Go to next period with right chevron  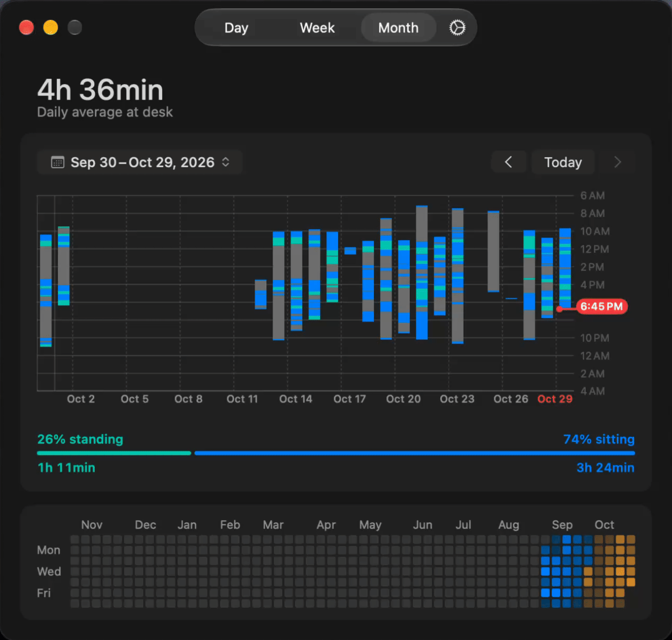tap(617, 162)
